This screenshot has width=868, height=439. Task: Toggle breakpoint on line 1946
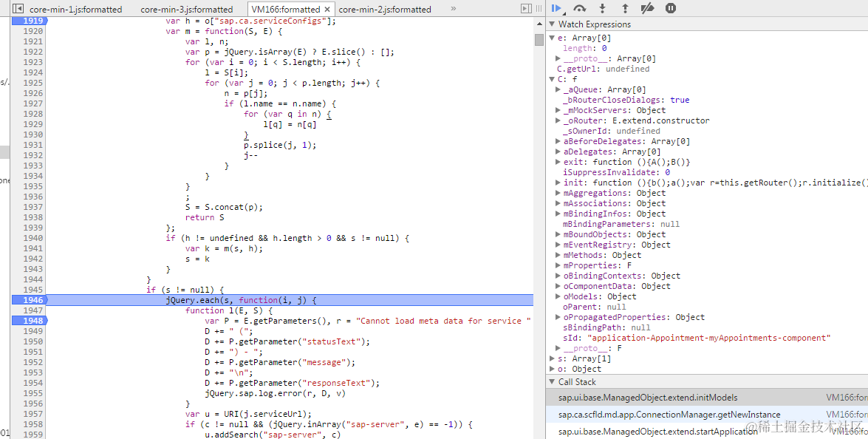click(x=30, y=300)
